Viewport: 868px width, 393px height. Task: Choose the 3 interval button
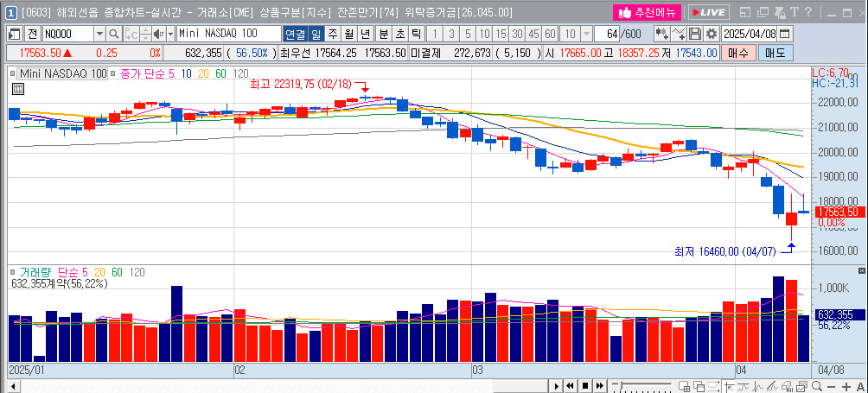tap(451, 34)
